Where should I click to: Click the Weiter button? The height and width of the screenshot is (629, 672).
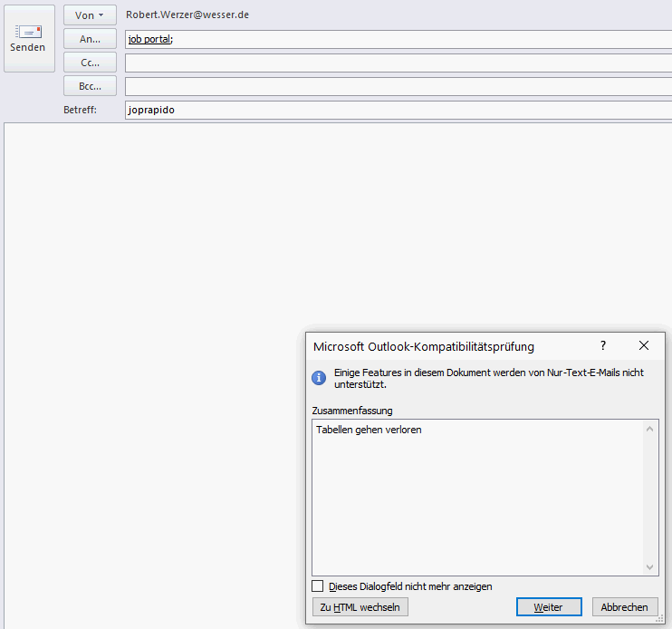(549, 607)
